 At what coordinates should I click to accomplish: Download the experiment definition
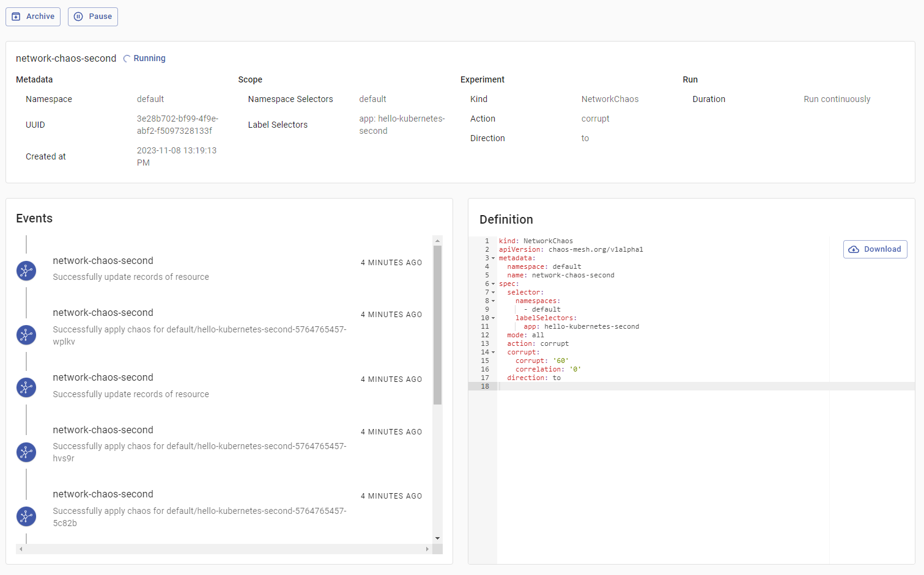point(875,249)
